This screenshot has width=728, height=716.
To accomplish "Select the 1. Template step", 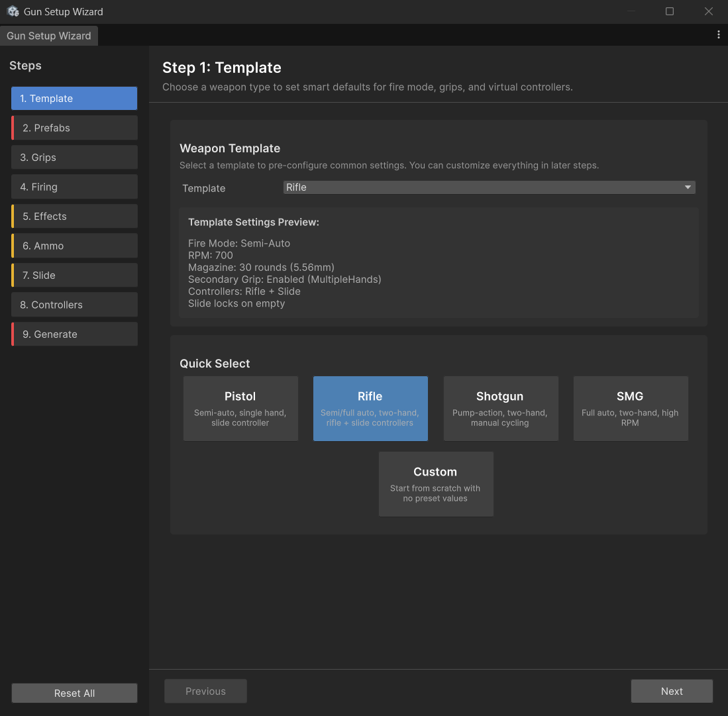I will [74, 99].
